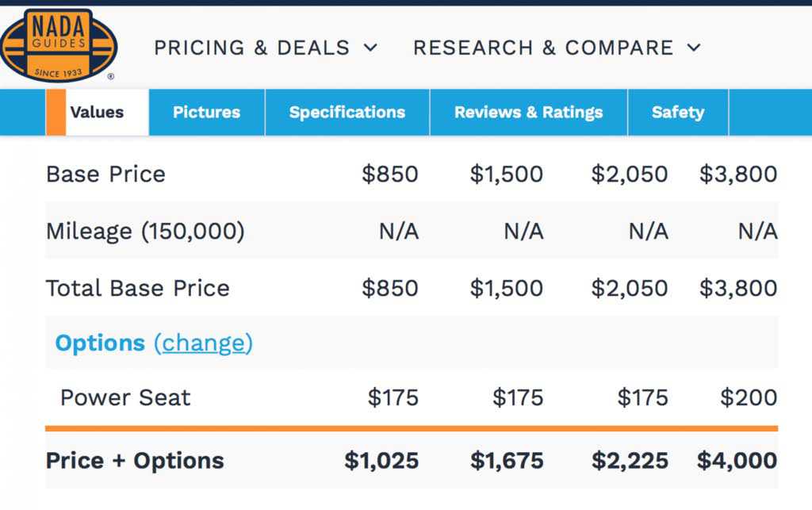Click the Power Seat option row label
Image resolution: width=812 pixels, height=510 pixels.
click(125, 397)
